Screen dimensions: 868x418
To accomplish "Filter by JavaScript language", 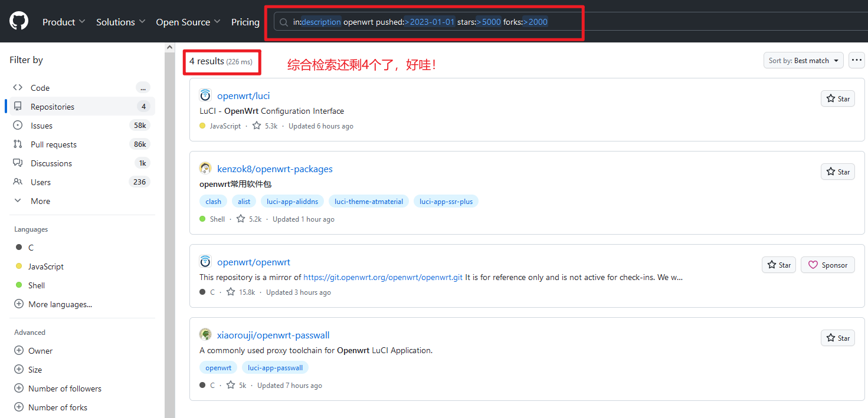I will tap(46, 266).
